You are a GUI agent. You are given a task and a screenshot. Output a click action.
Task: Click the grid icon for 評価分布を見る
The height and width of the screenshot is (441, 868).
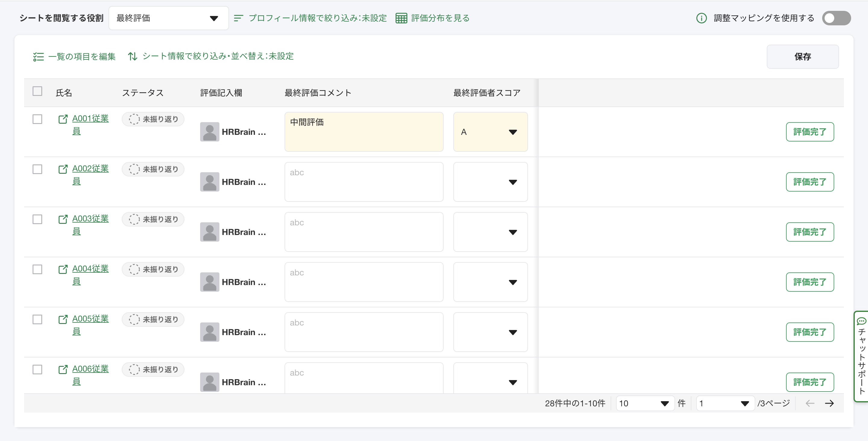coord(401,18)
